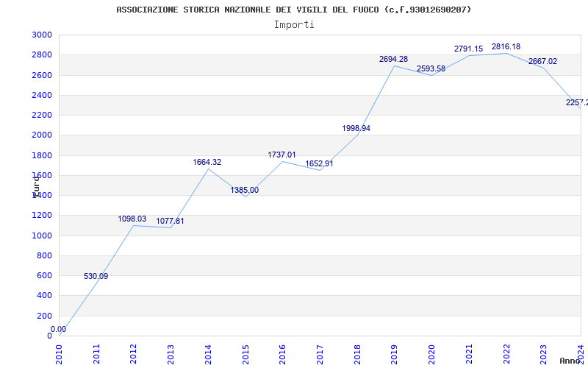Screen dimensions: 588x368
Task: Click the 1800 y-axis value
Action: [42, 155]
